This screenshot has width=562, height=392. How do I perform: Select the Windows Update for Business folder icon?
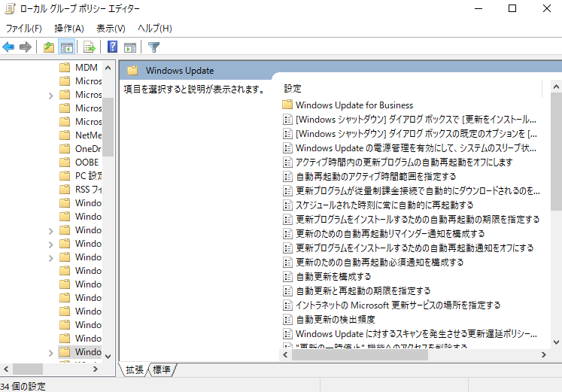(287, 105)
